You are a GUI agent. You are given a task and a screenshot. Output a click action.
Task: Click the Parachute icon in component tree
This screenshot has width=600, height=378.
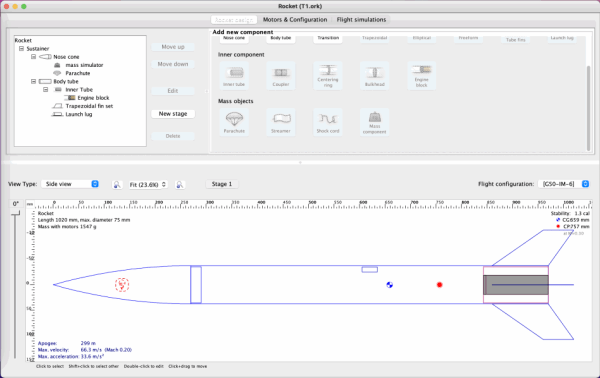tap(57, 73)
